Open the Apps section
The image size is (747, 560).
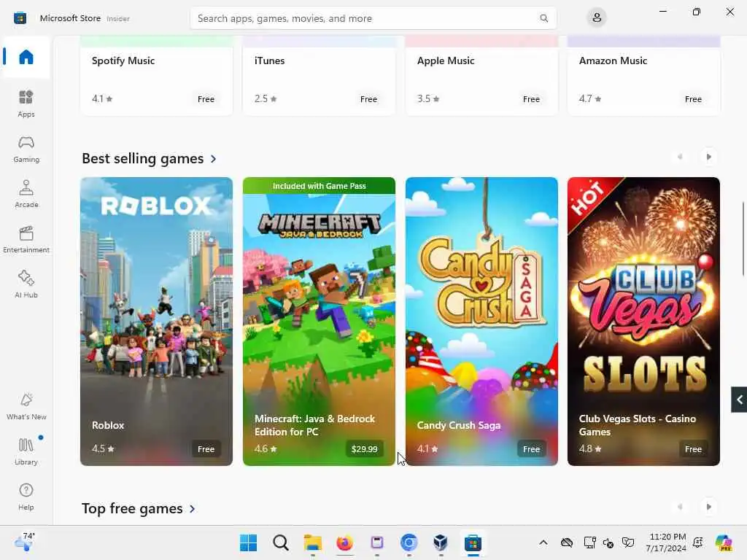click(26, 104)
